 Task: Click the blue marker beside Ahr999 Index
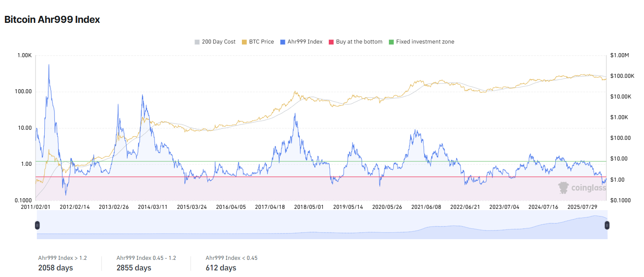[283, 41]
